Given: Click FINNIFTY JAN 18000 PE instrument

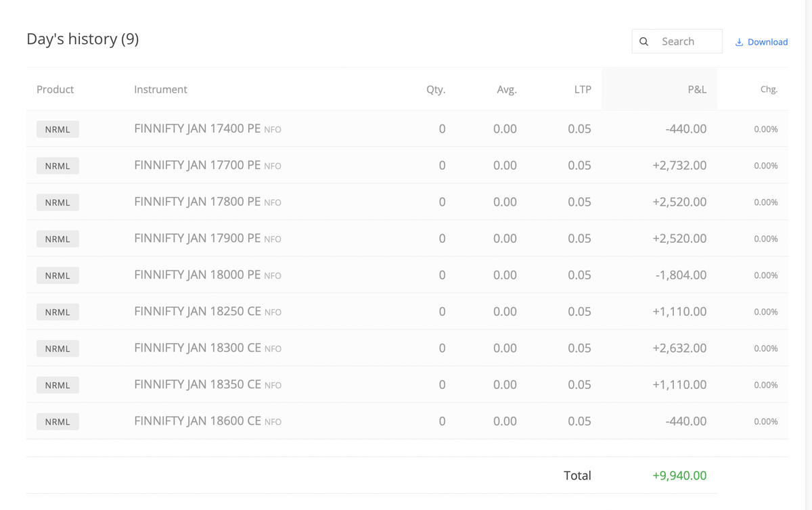Looking at the screenshot, I should pos(197,275).
